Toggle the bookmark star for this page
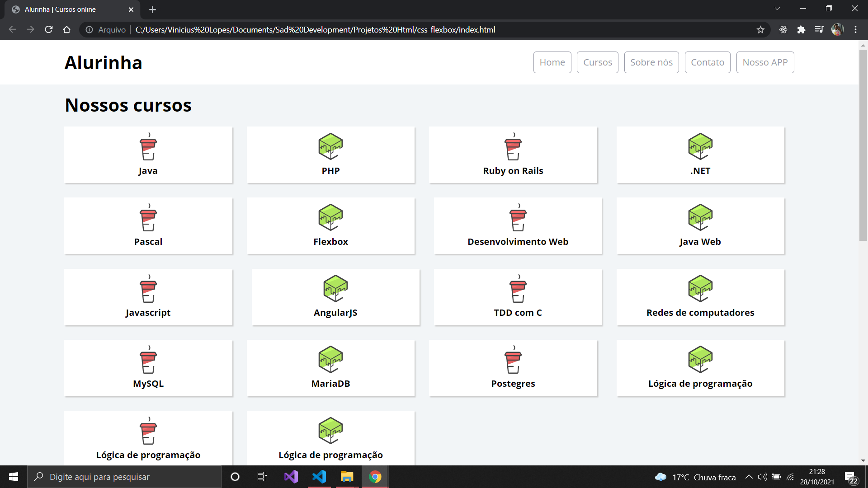 761,29
